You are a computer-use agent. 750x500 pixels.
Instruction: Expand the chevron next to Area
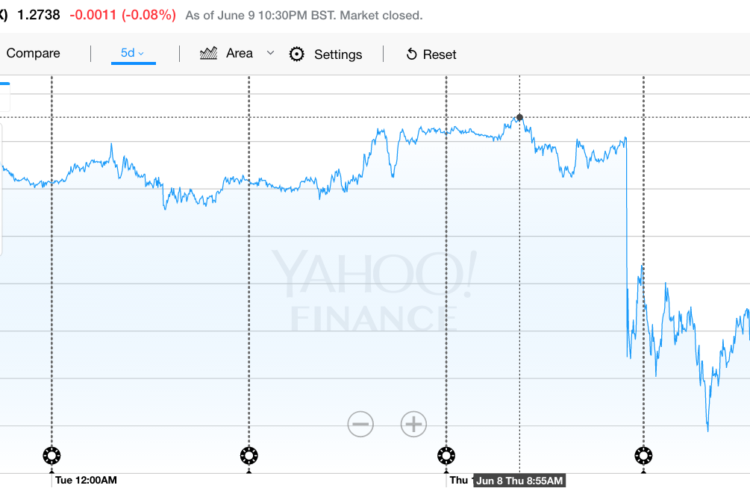[270, 53]
